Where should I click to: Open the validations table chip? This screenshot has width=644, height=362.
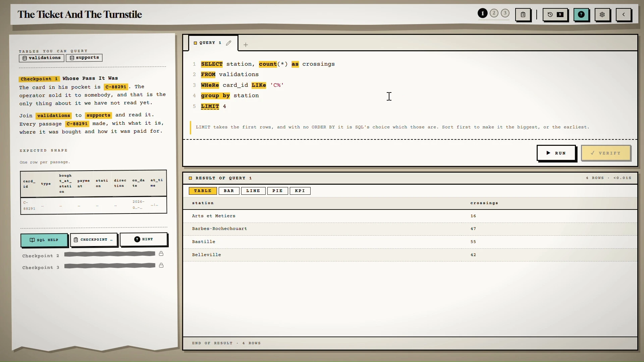click(x=42, y=58)
